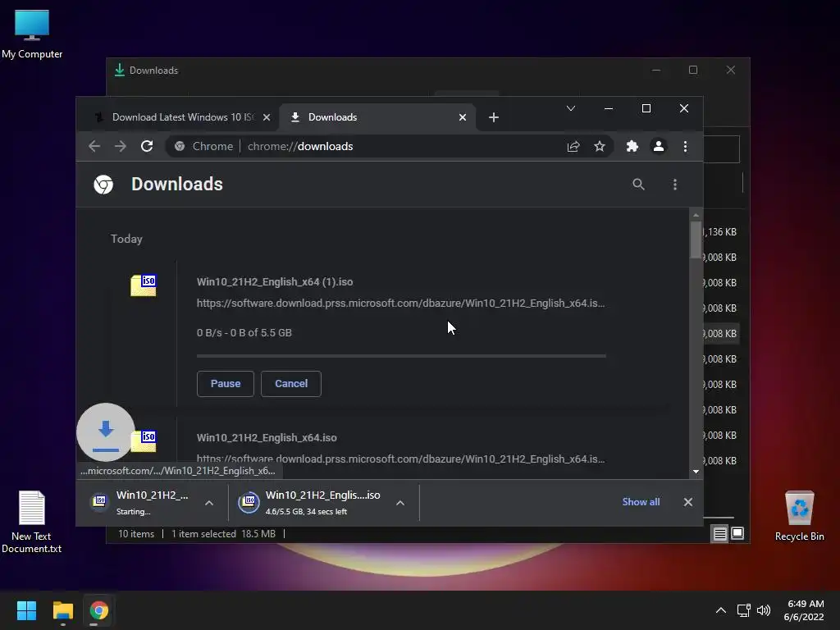The image size is (840, 630).
Task: Select the Recycle Bin desktop icon
Action: [799, 517]
